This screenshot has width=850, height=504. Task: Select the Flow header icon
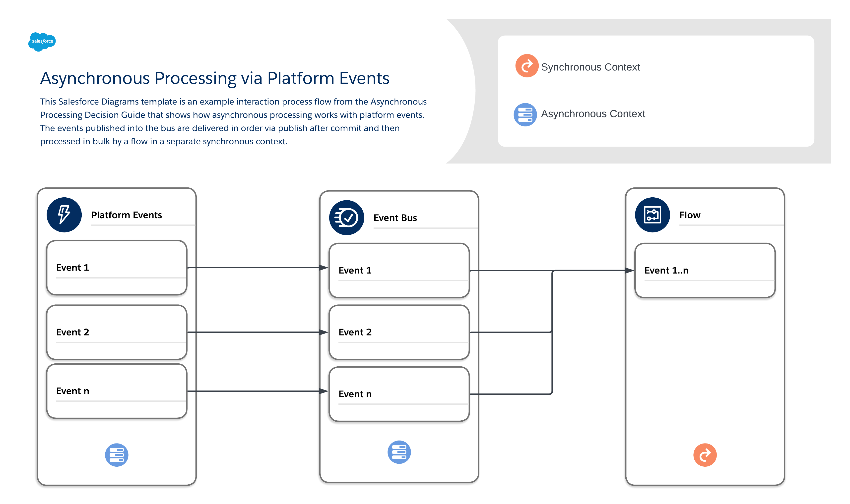pos(652,215)
